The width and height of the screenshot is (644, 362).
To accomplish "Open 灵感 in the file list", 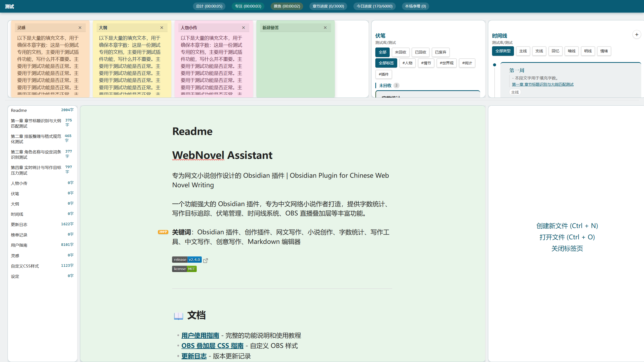I will pos(42,256).
